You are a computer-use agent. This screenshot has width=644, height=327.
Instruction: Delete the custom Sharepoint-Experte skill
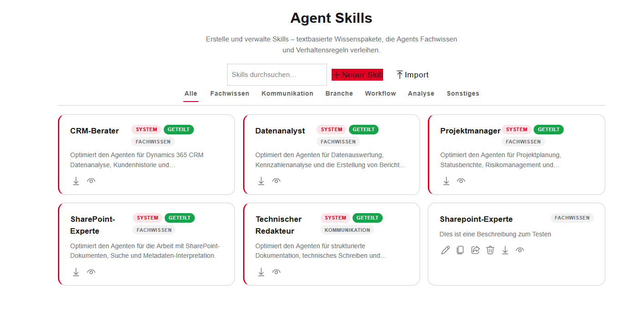[x=490, y=250]
